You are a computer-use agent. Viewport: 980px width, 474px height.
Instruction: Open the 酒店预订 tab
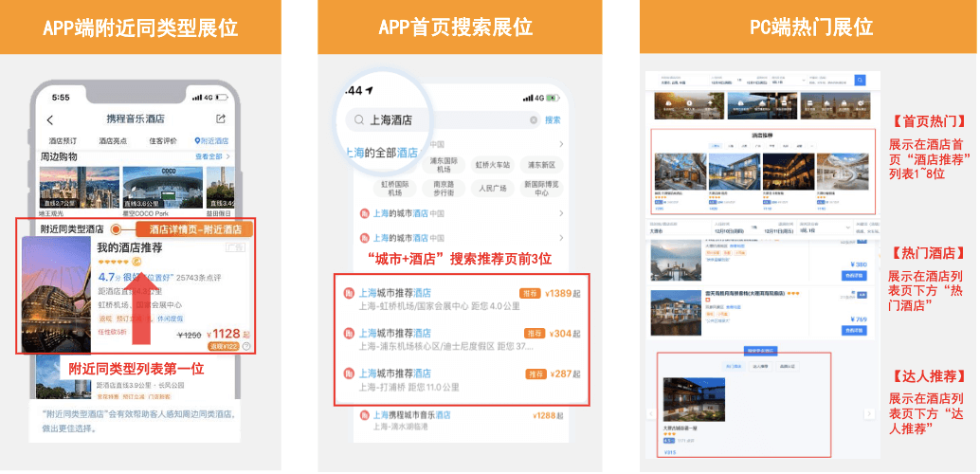[x=62, y=140]
